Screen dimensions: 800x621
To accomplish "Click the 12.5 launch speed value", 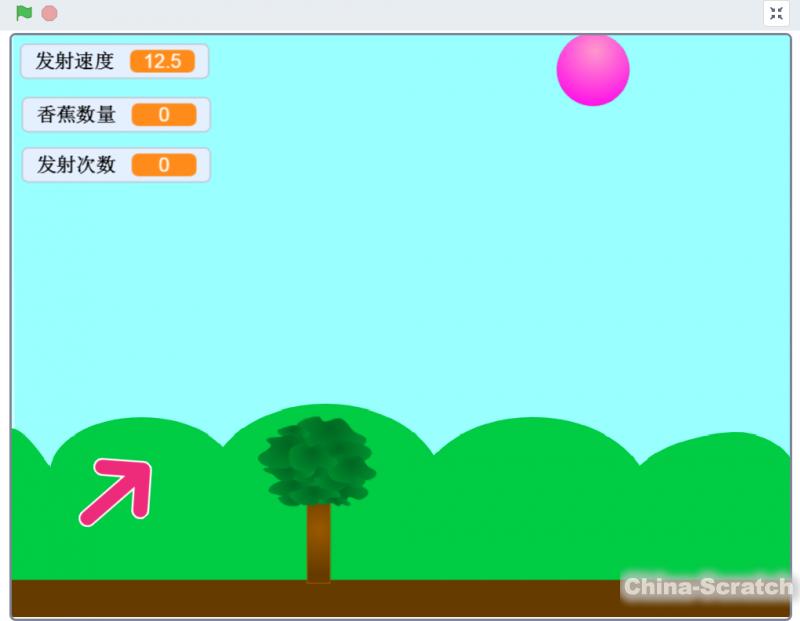I will coord(162,61).
